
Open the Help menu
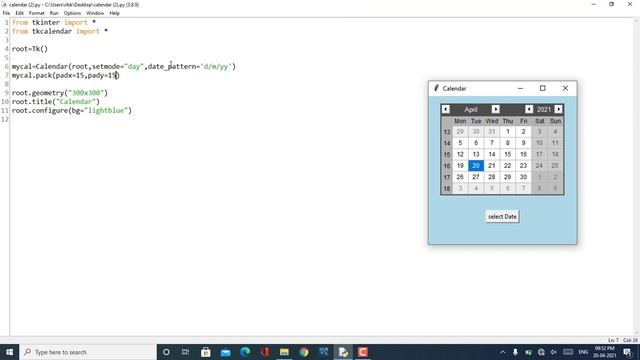click(x=114, y=13)
